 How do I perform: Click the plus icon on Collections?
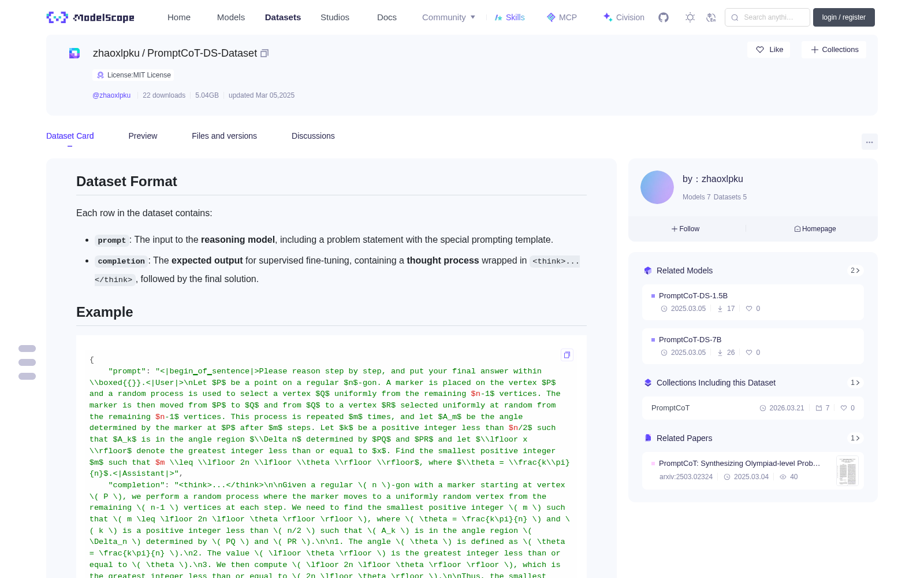click(815, 50)
